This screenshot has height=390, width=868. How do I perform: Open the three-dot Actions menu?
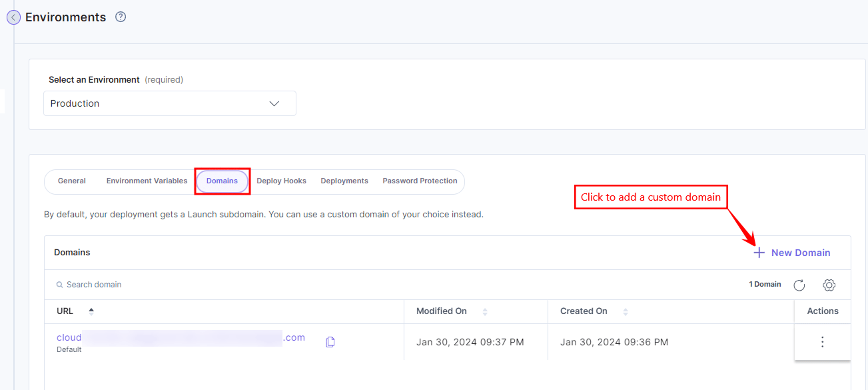[822, 342]
